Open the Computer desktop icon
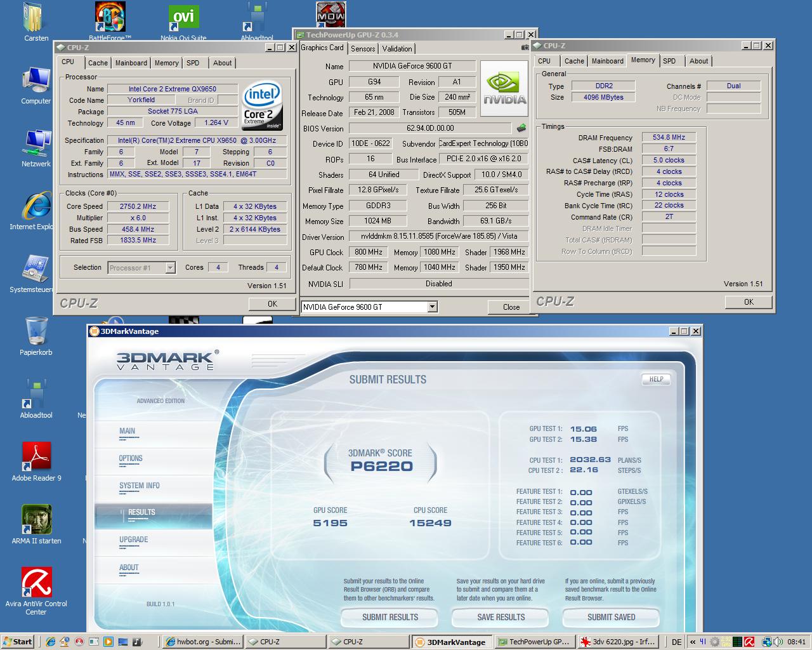The height and width of the screenshot is (650, 812). point(36,86)
